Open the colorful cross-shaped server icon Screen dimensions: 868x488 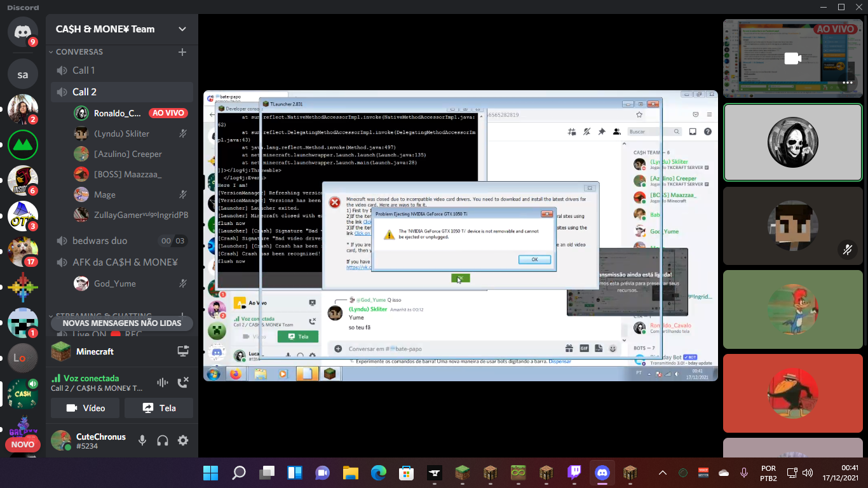click(23, 288)
